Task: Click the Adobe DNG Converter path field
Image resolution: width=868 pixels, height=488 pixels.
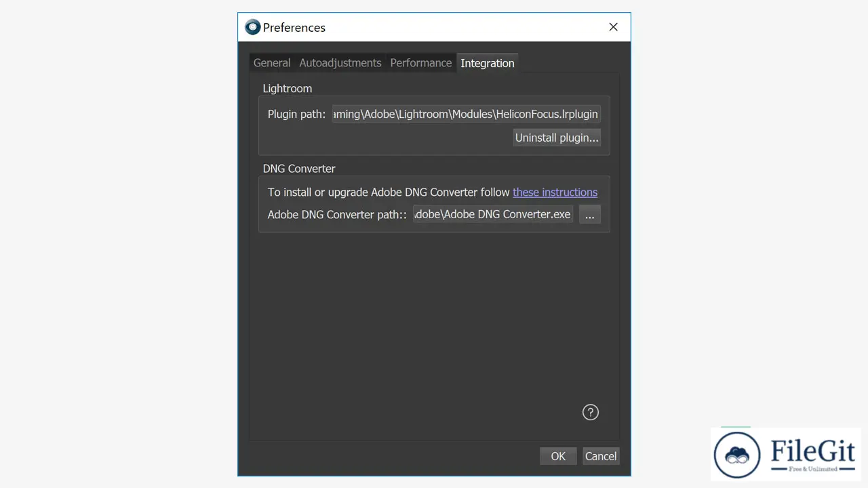Action: click(x=494, y=215)
